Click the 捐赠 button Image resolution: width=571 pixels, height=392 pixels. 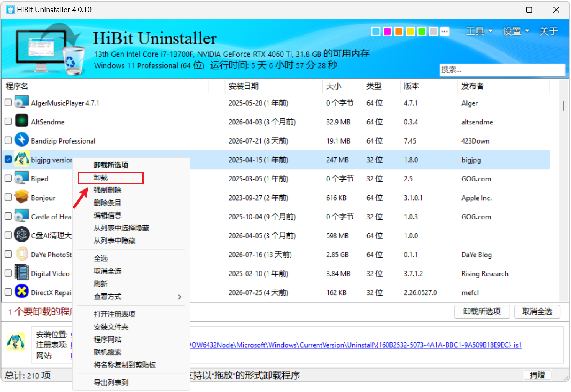[x=537, y=375]
